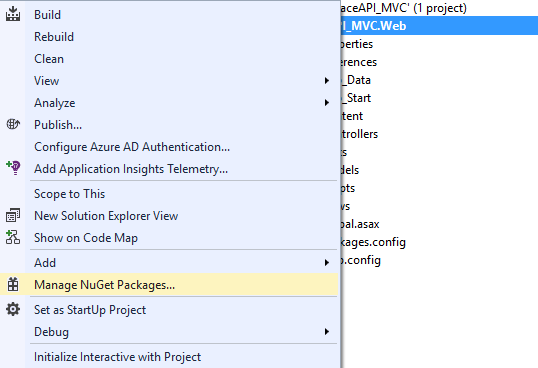Click the New Solution Explorer View icon
The height and width of the screenshot is (368, 538).
click(x=13, y=215)
